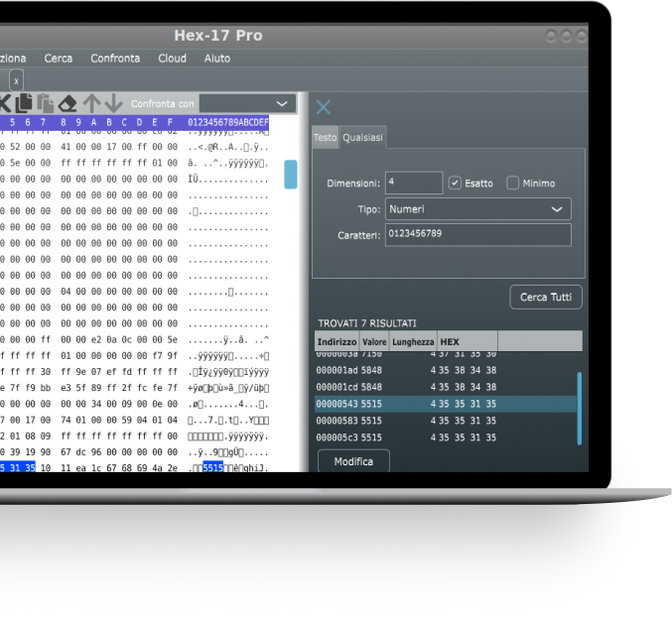Image resolution: width=672 pixels, height=620 pixels.
Task: Select the eraser tool icon
Action: click(67, 103)
